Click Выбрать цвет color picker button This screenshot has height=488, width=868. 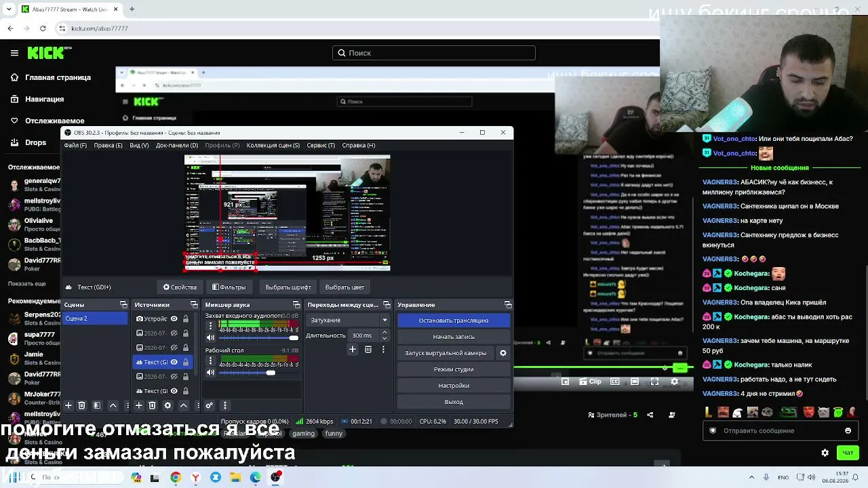point(344,287)
